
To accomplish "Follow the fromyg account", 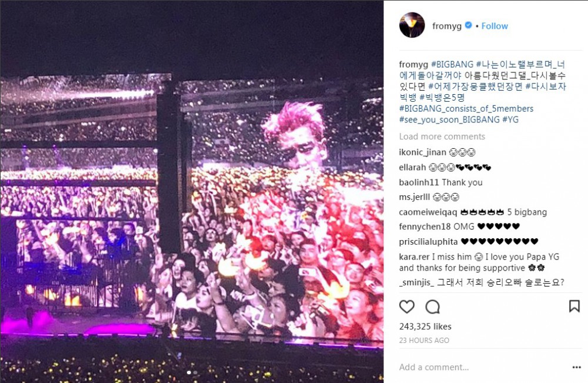I will coord(495,26).
